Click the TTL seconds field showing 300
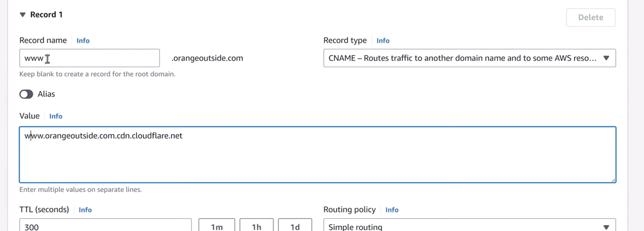 [105, 226]
